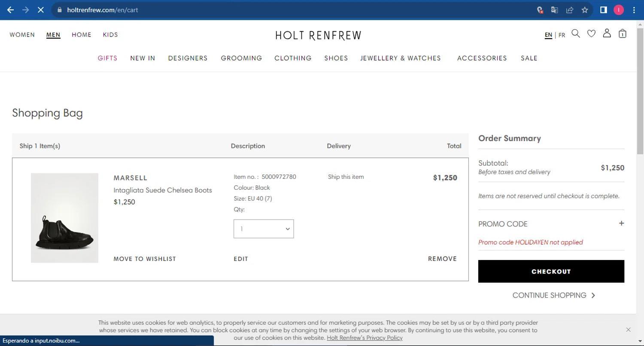Click the 'Shopping Bag' heading
This screenshot has height=346, width=644.
[x=47, y=113]
